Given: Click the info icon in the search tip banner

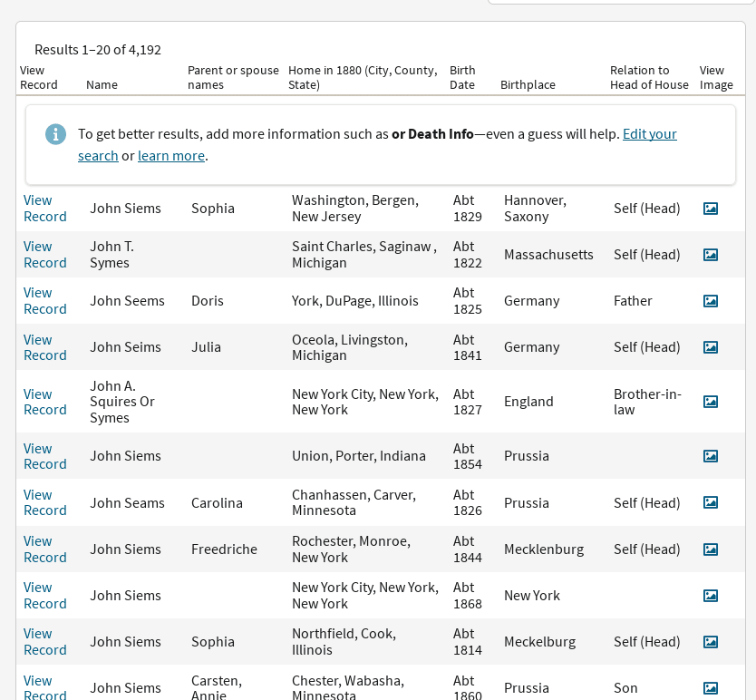Looking at the screenshot, I should click(55, 133).
